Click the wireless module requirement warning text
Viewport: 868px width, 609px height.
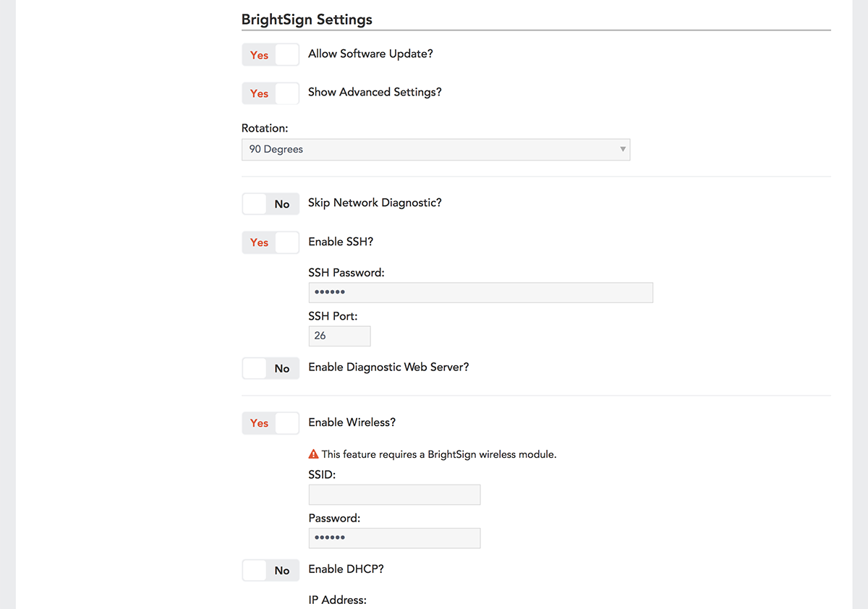pos(438,455)
